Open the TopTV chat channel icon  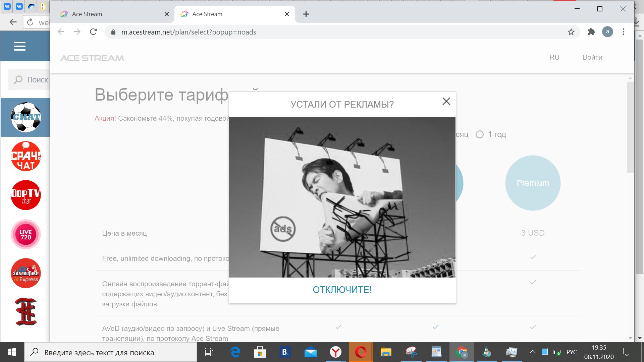(x=26, y=195)
